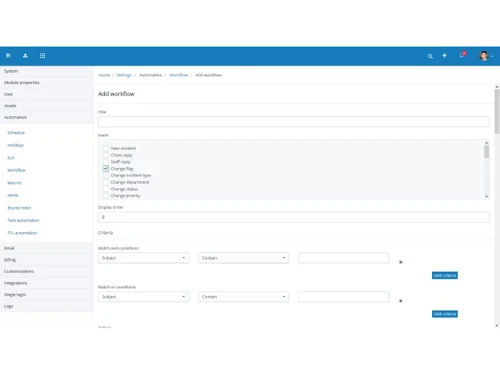Viewport: 500px width, 375px height.
Task: Check the Staff reply event checkbox
Action: pyautogui.click(x=106, y=162)
